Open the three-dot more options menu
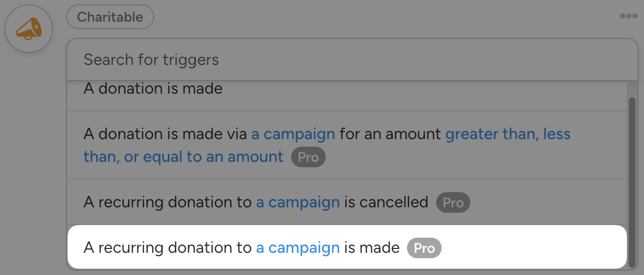This screenshot has height=275, width=644. point(628,16)
